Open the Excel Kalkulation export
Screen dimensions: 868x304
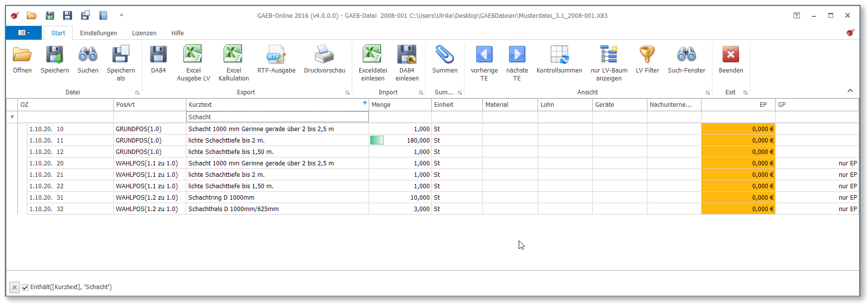pyautogui.click(x=233, y=55)
